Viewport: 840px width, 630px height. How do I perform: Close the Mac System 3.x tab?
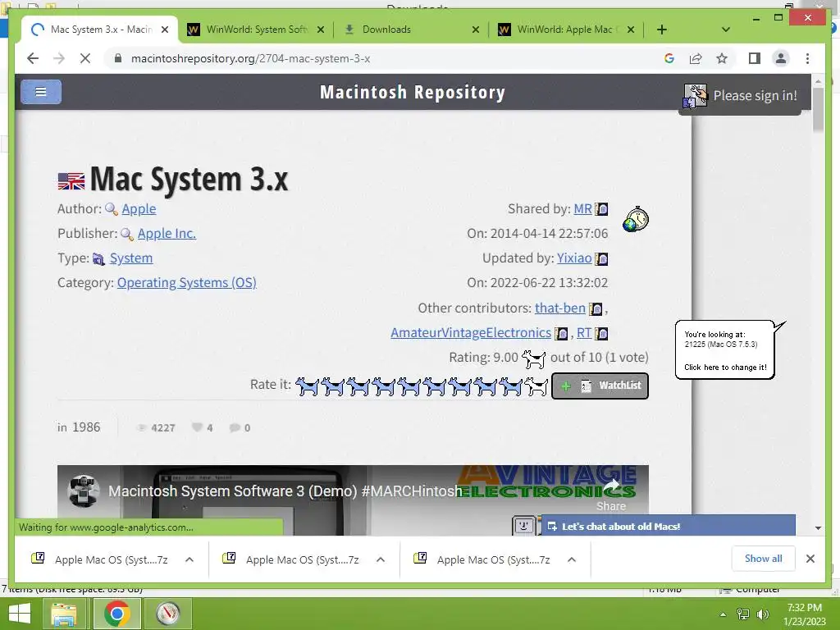pos(165,30)
